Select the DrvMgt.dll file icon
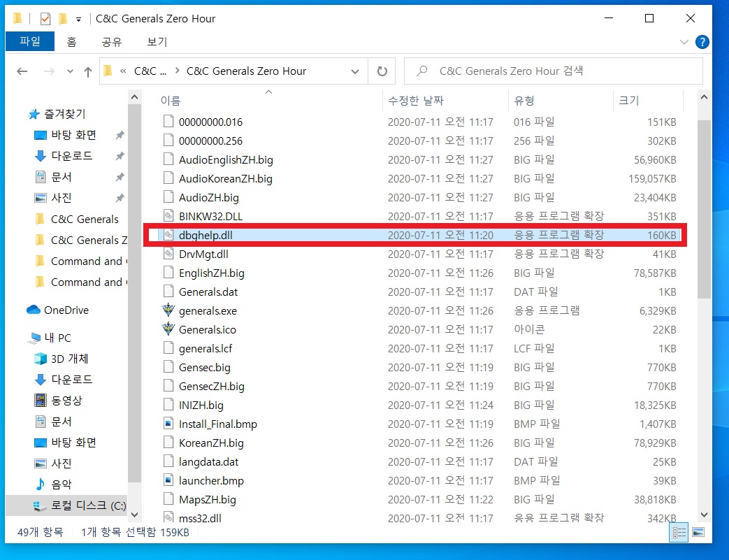 pos(168,254)
